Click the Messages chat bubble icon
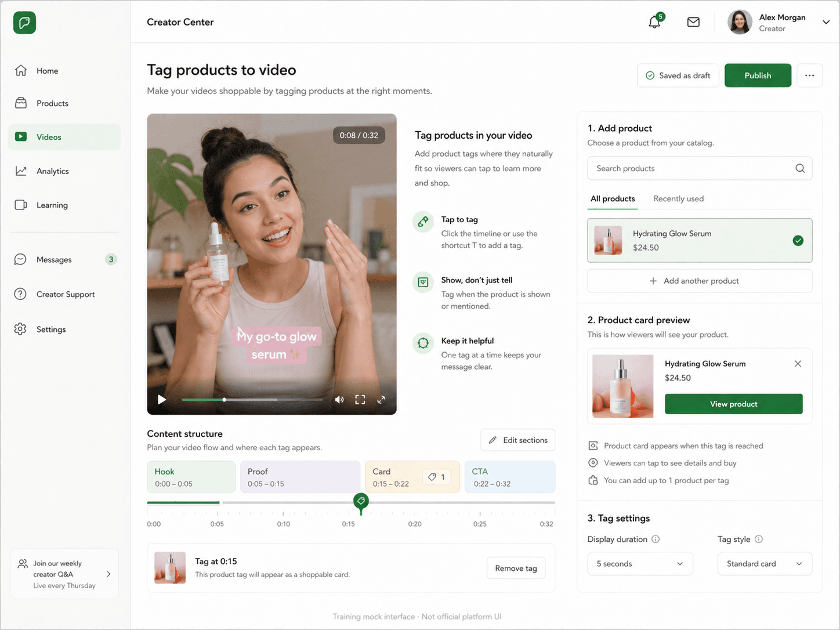 pos(20,259)
